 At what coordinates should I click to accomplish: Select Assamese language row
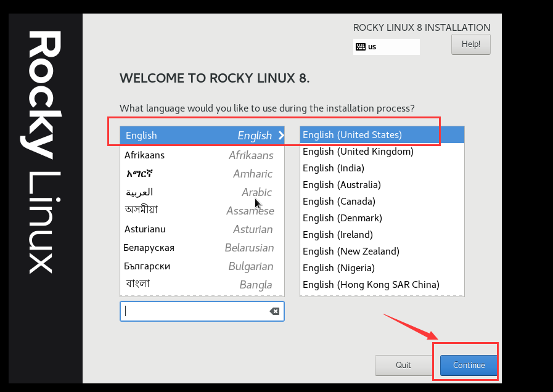tap(202, 210)
